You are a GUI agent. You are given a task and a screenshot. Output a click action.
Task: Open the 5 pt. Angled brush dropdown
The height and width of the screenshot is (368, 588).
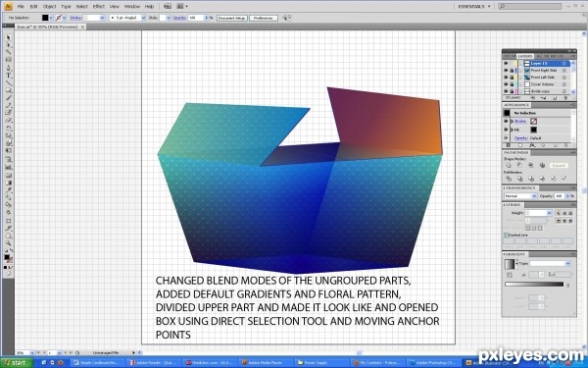tap(143, 18)
